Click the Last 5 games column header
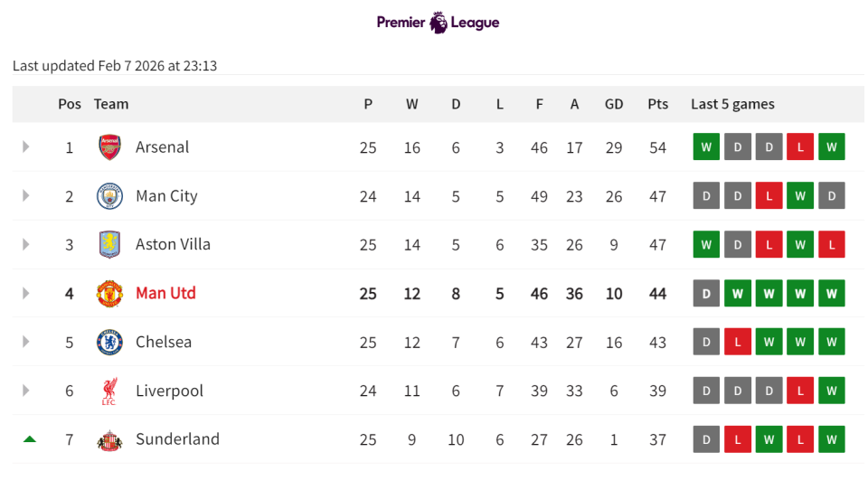 732,104
